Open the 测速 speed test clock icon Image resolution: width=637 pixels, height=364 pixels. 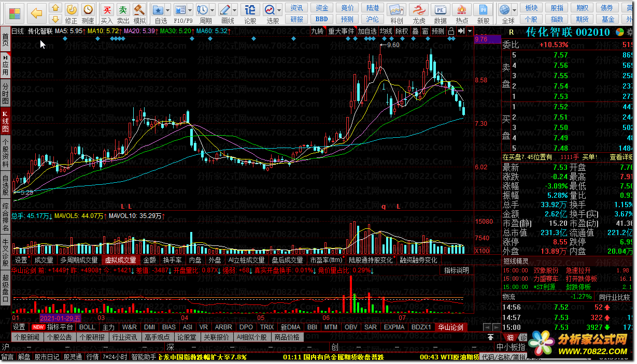(88, 9)
